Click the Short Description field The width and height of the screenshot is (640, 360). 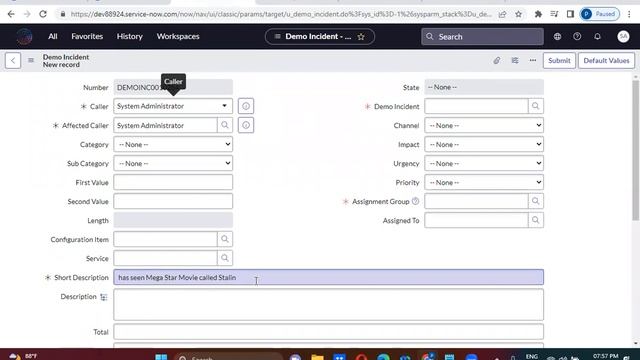pos(329,277)
